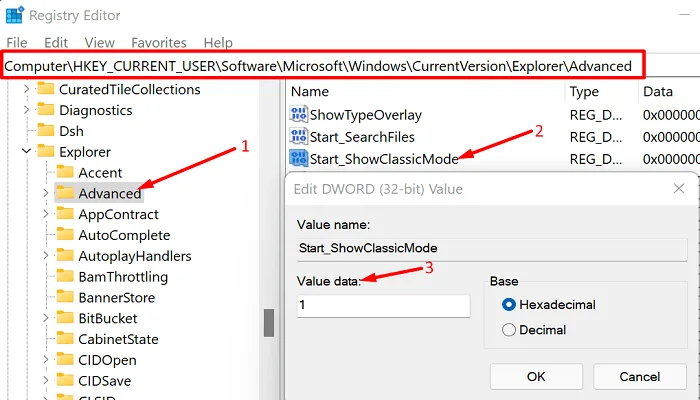Image resolution: width=700 pixels, height=400 pixels.
Task: Select the Start_ShowClassicMode value name
Action: [384, 159]
